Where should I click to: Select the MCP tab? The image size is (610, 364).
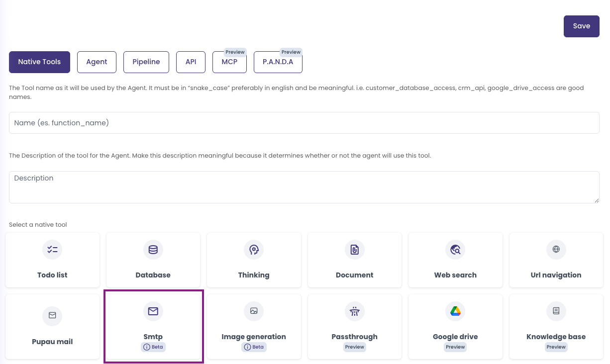[x=229, y=62]
